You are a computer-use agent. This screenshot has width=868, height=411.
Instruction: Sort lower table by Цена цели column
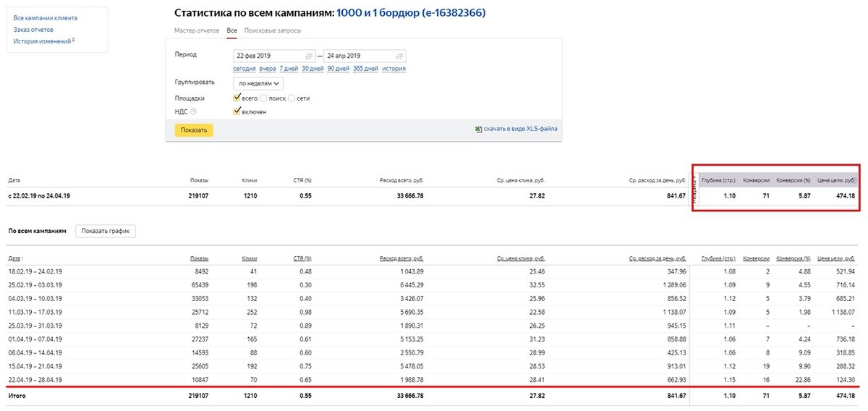point(837,258)
